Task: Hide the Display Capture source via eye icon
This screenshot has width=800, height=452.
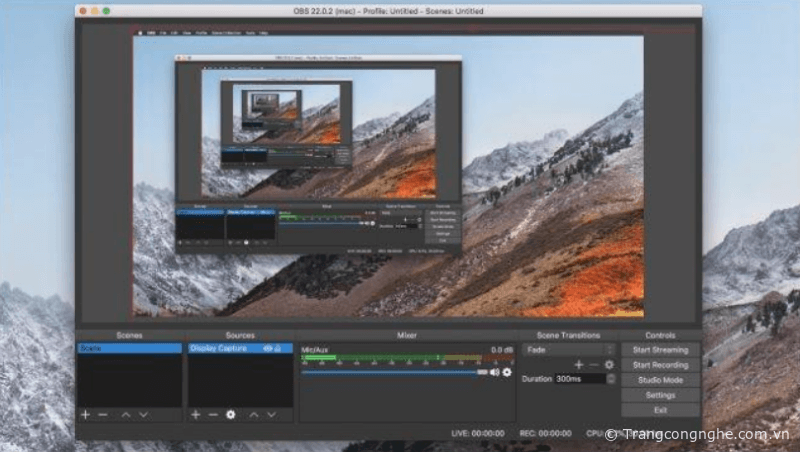Action: (x=267, y=349)
